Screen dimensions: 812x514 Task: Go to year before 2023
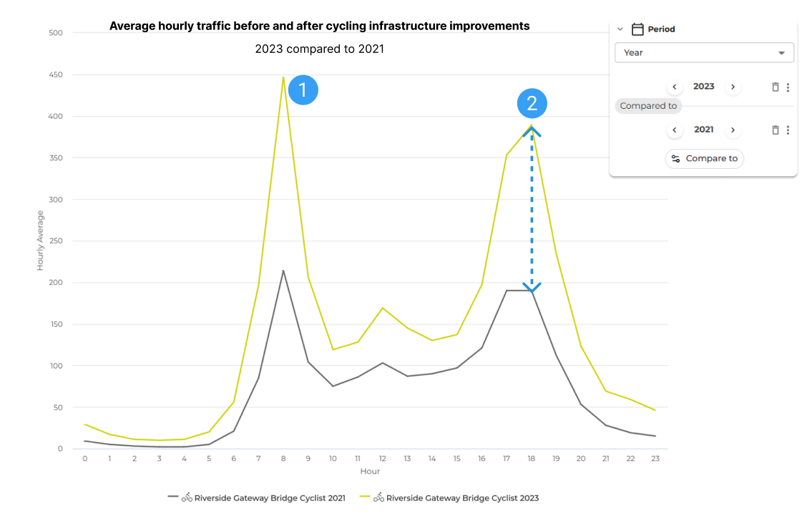point(675,87)
